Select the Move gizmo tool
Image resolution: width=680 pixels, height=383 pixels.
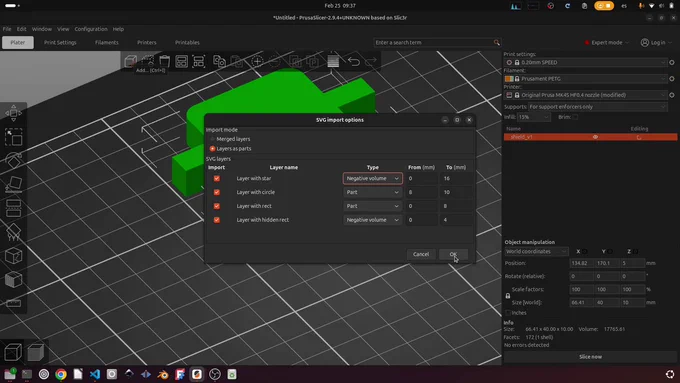(13, 113)
